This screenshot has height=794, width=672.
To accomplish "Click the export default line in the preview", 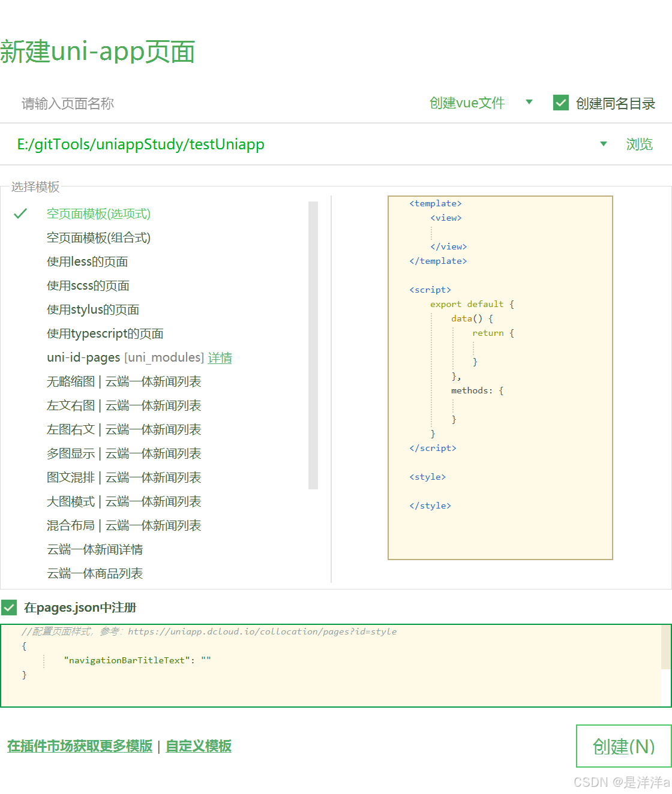I will tap(472, 304).
